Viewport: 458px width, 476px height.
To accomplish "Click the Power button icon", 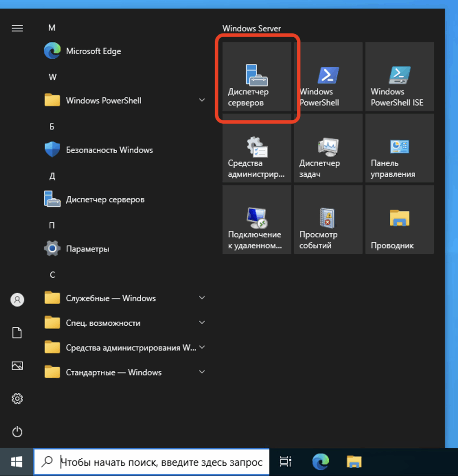I will 17,432.
